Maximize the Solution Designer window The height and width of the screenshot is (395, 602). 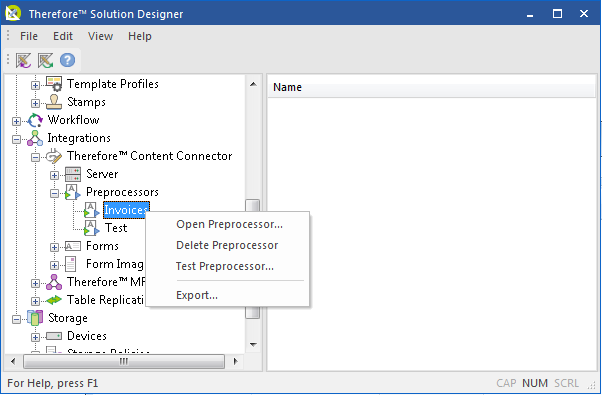(x=557, y=14)
